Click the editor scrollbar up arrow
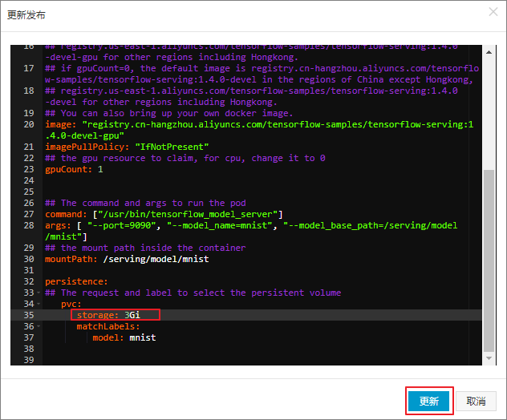 pyautogui.click(x=489, y=52)
